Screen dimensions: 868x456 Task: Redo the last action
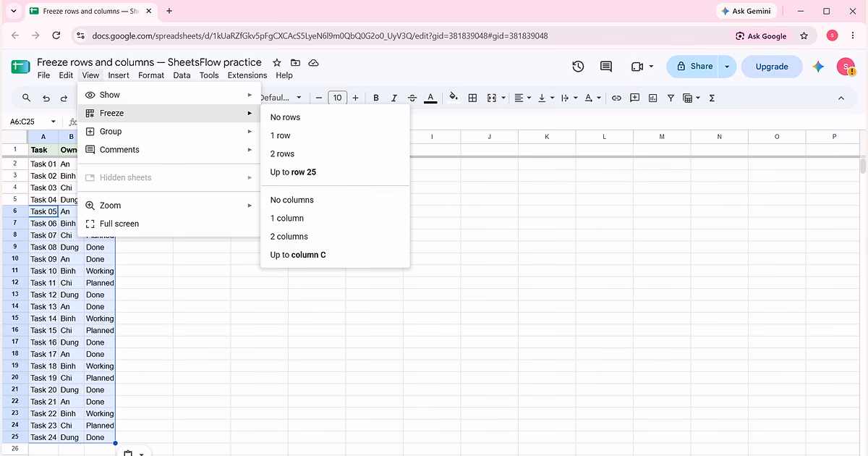(64, 98)
